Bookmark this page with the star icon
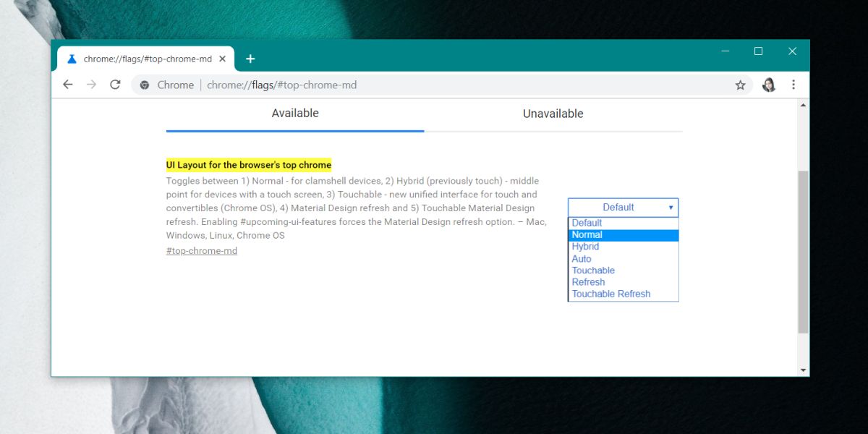The image size is (868, 434). (x=740, y=85)
